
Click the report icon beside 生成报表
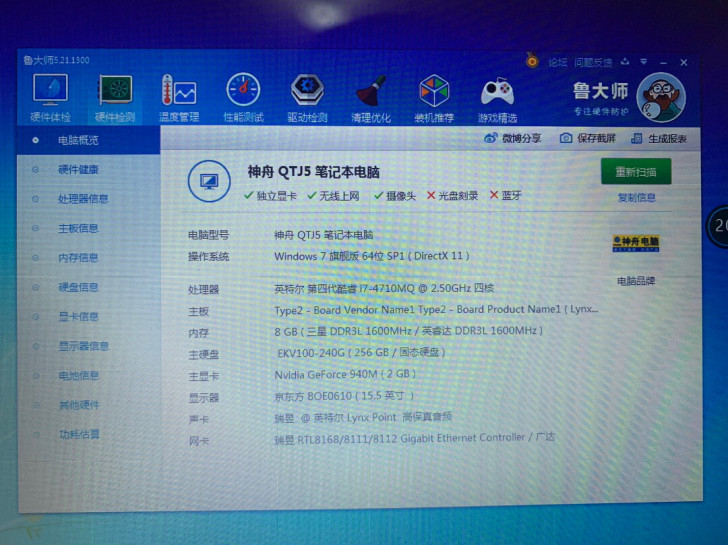[x=637, y=138]
